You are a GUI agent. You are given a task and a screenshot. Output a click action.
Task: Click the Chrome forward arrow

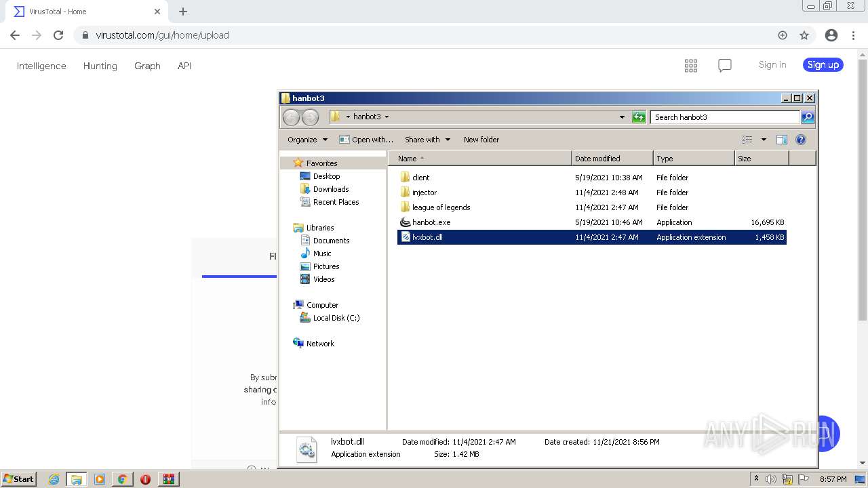[37, 35]
